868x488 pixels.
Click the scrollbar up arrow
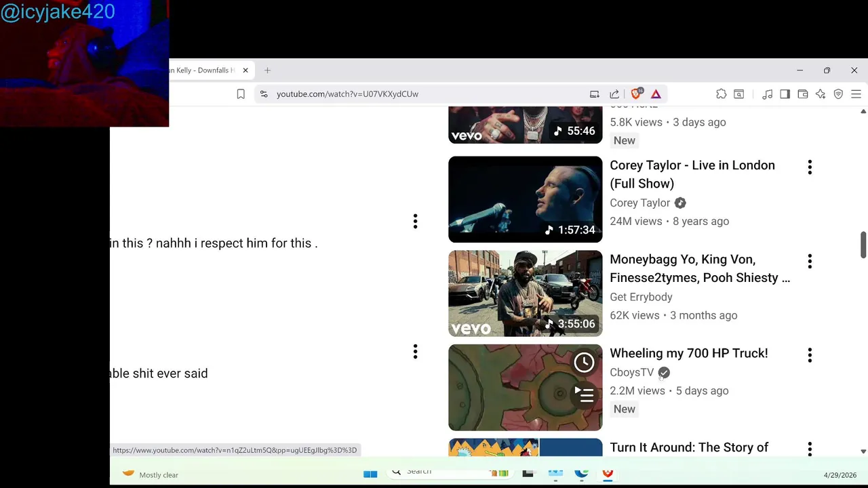[863, 110]
